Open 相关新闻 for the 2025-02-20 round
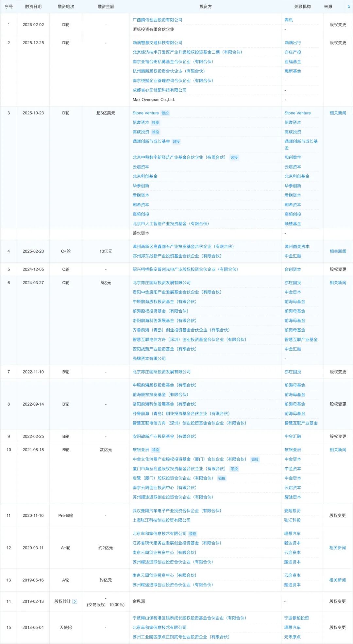Screen dimensions: 353x644 click(x=338, y=252)
